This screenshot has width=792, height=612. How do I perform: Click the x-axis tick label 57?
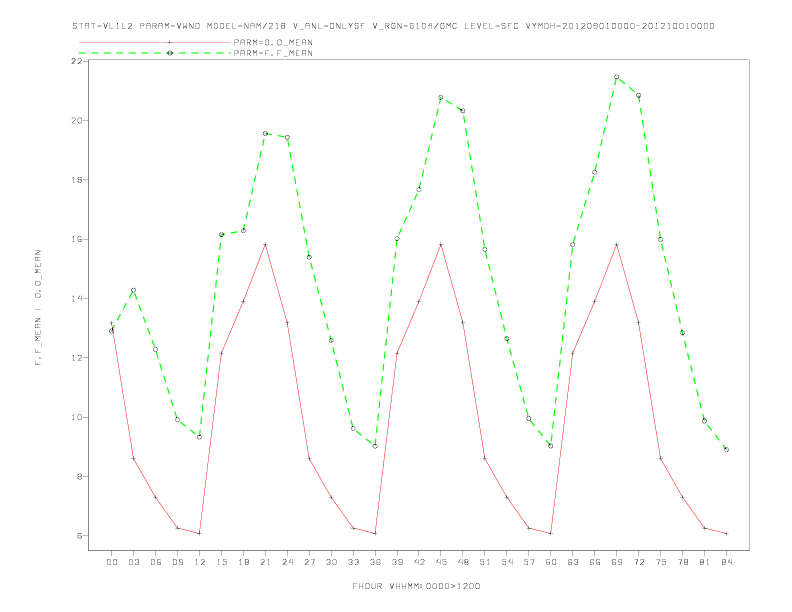click(529, 562)
